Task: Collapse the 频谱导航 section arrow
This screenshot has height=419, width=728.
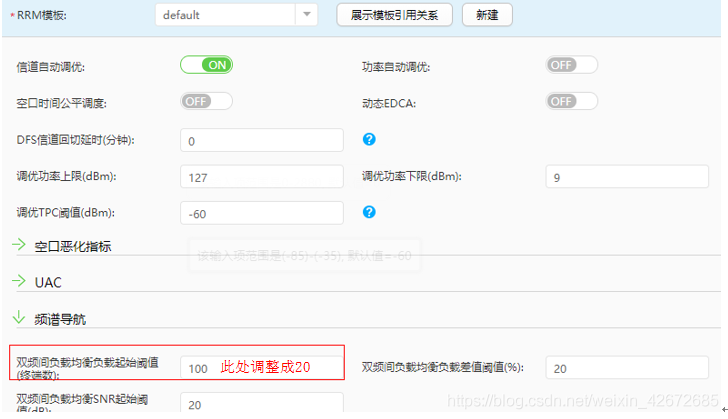Action: click(19, 317)
